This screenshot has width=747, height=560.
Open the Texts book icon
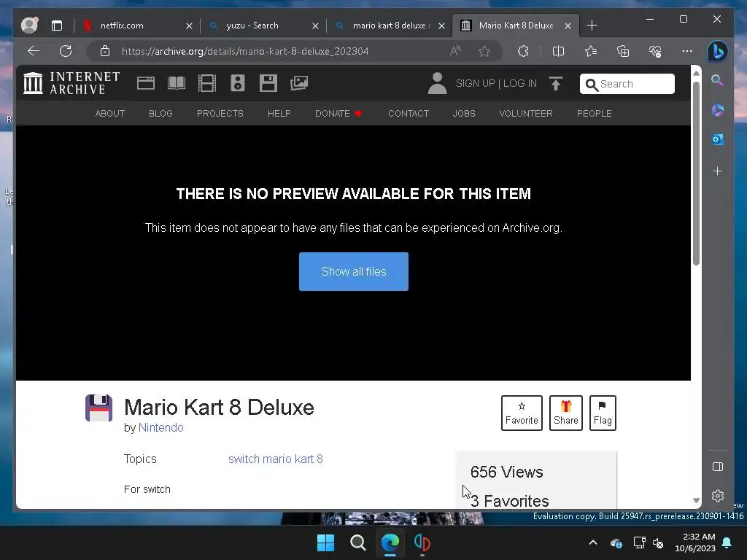pyautogui.click(x=177, y=83)
